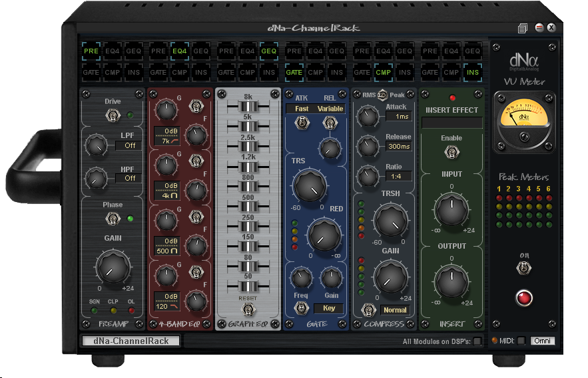Click the Insert OUTPUT knob

(x=451, y=282)
